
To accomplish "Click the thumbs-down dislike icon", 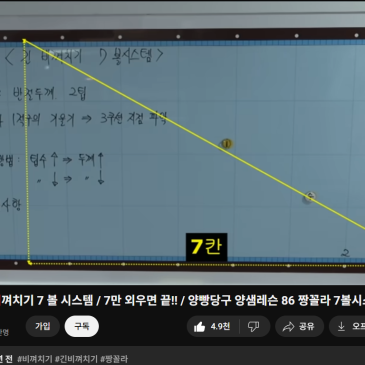I will click(254, 327).
